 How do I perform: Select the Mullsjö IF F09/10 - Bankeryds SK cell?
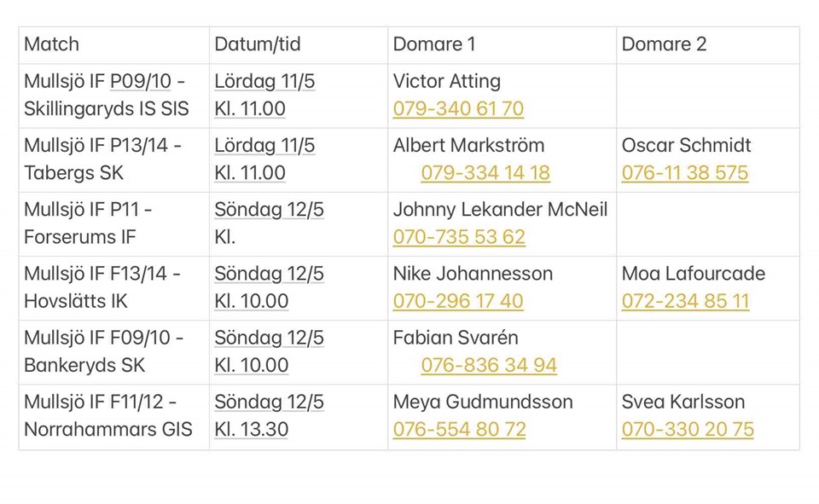pyautogui.click(x=113, y=351)
